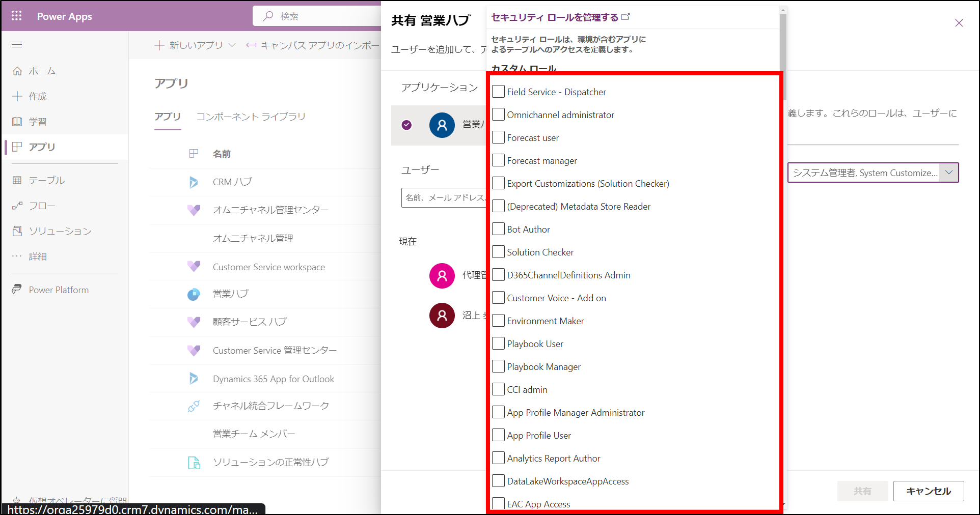Sort by the 名前 column header

(x=222, y=154)
